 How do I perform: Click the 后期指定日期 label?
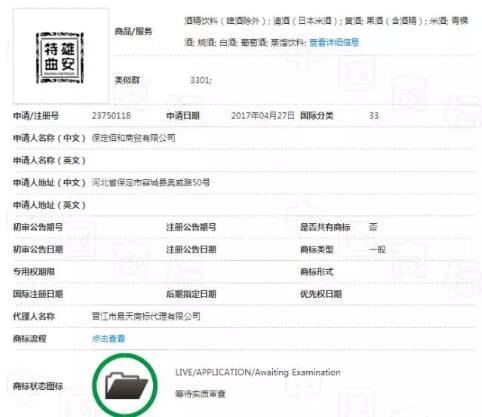click(x=191, y=294)
